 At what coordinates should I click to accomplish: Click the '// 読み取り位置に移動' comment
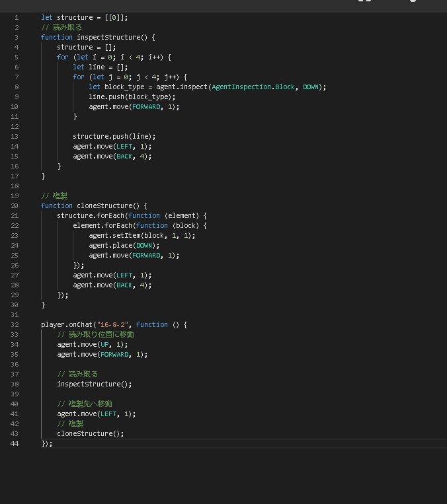pos(95,334)
